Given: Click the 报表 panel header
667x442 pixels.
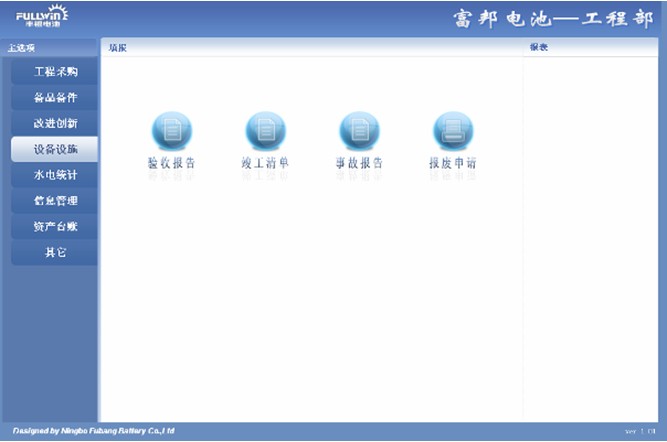Looking at the screenshot, I should pyautogui.click(x=538, y=48).
